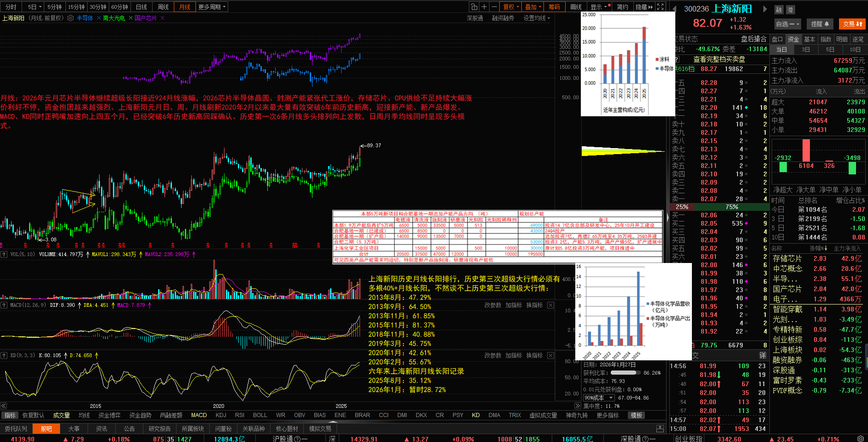Click scrollbar at right panel edge
The height and width of the screenshot is (442, 868).
click(866, 356)
